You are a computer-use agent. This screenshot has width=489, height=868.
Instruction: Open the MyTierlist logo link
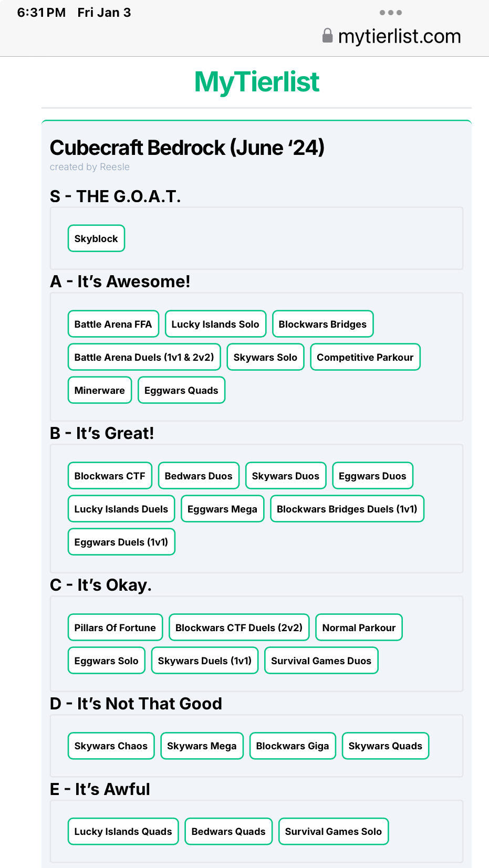pos(257,82)
